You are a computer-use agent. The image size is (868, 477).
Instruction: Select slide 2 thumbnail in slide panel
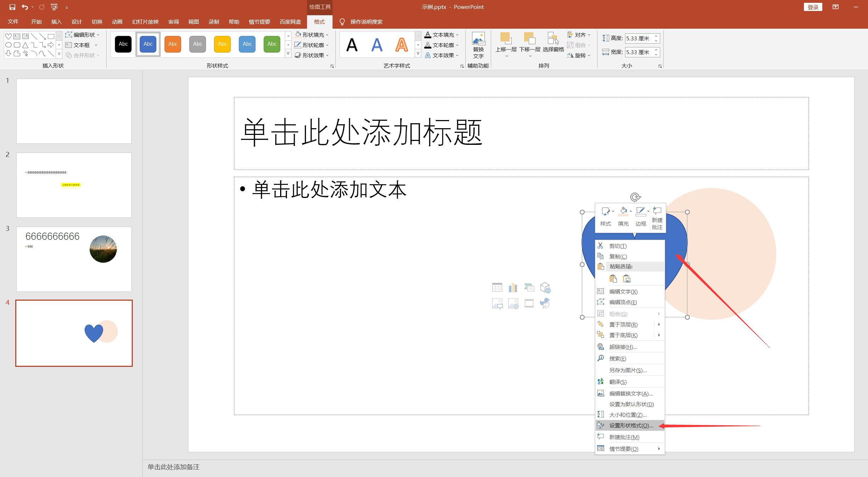(x=74, y=185)
